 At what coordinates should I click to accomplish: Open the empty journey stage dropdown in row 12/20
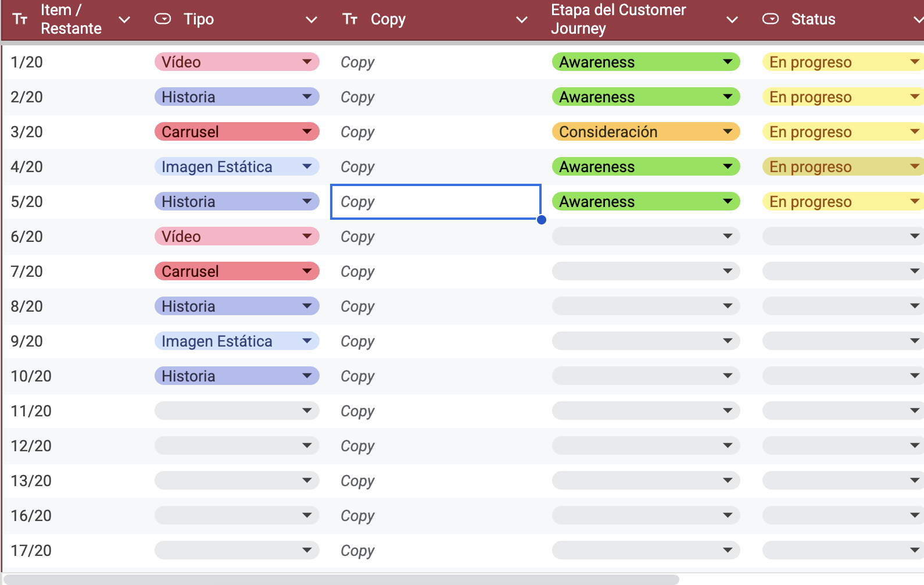(x=646, y=445)
